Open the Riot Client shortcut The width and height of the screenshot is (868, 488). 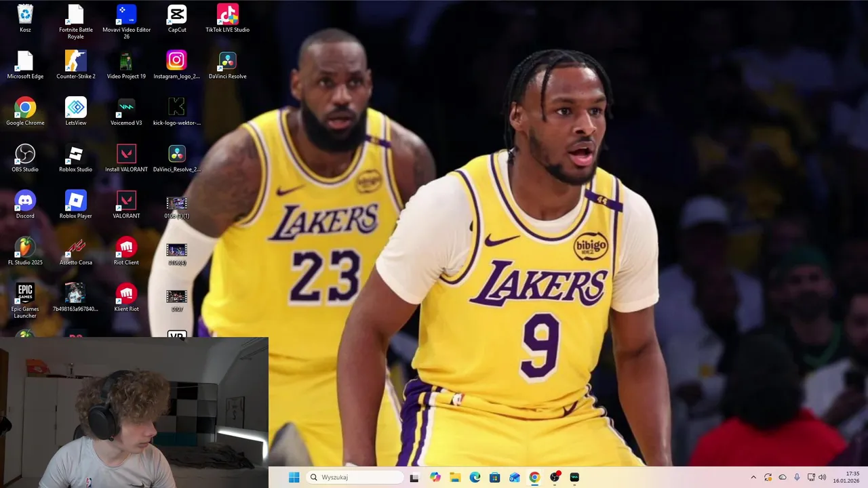tap(126, 251)
